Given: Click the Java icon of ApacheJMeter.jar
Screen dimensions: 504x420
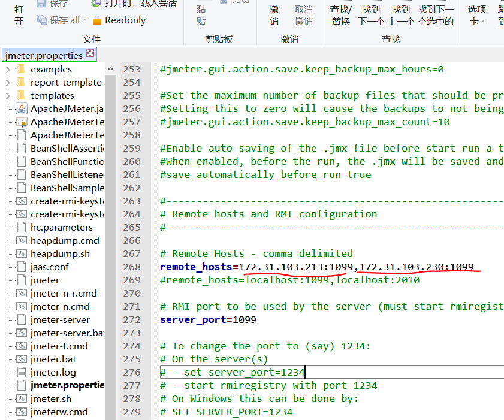Looking at the screenshot, I should point(22,109).
